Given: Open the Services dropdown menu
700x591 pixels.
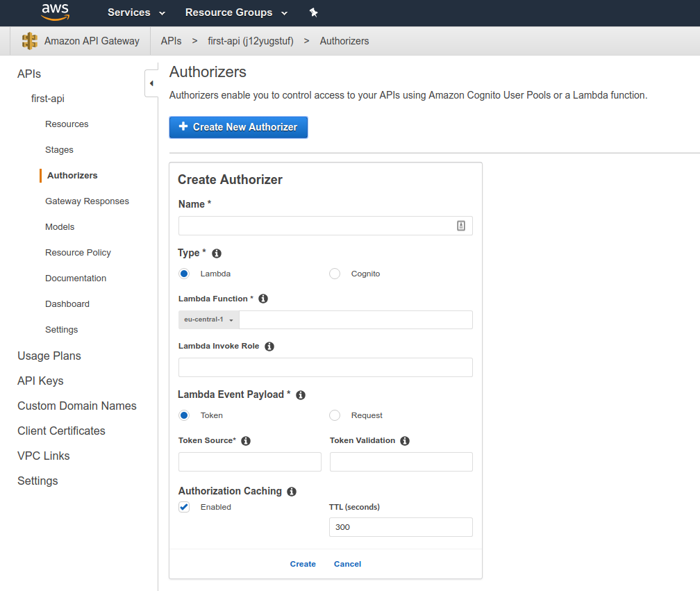Looking at the screenshot, I should tap(136, 13).
